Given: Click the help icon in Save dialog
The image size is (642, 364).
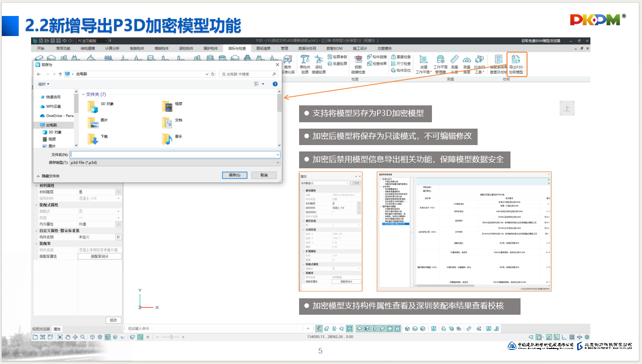Looking at the screenshot, I should click(x=275, y=84).
